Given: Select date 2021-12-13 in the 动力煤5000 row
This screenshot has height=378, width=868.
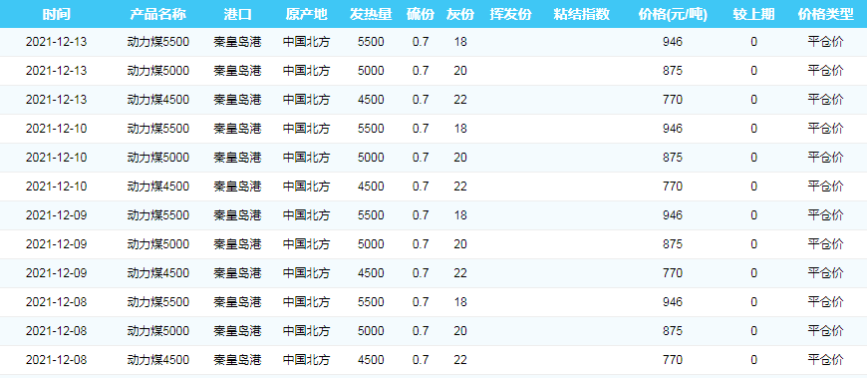Looking at the screenshot, I should 57,71.
